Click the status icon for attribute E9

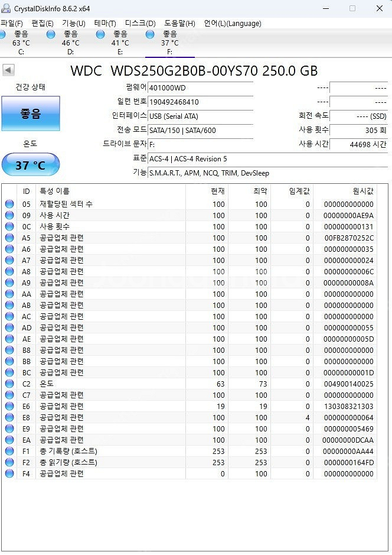pyautogui.click(x=9, y=429)
